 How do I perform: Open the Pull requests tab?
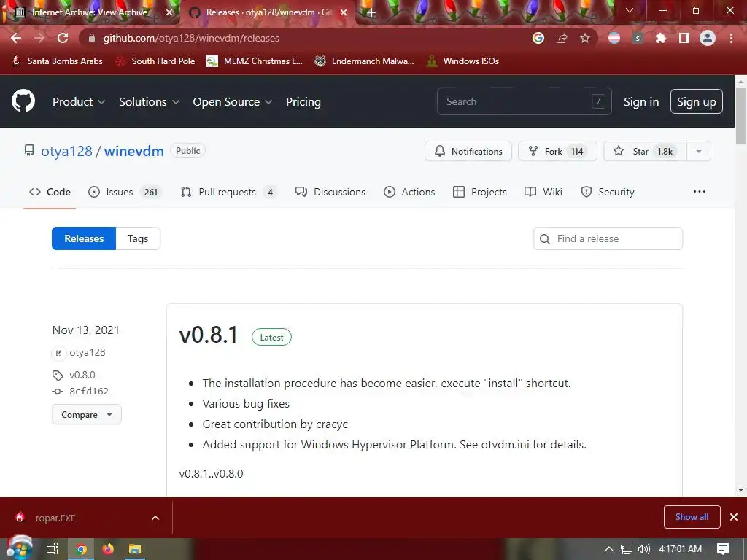(228, 192)
